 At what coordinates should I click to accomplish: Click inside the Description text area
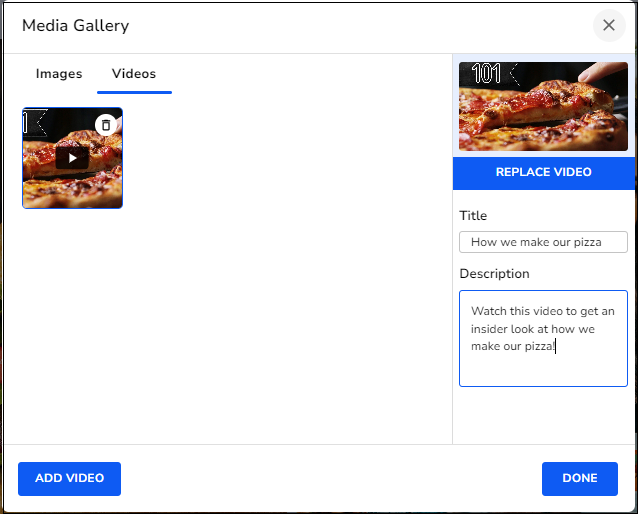tap(543, 367)
